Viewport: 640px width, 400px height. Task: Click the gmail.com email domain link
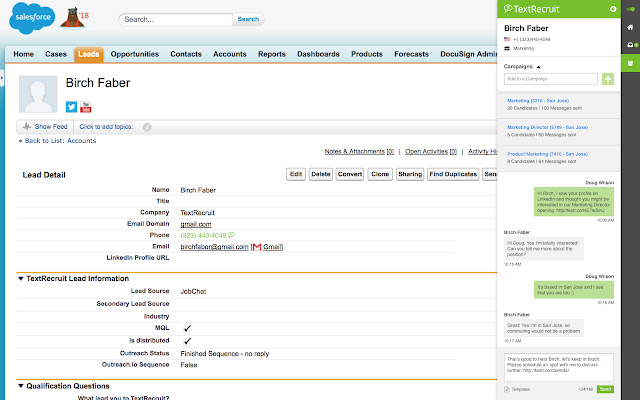pyautogui.click(x=196, y=224)
